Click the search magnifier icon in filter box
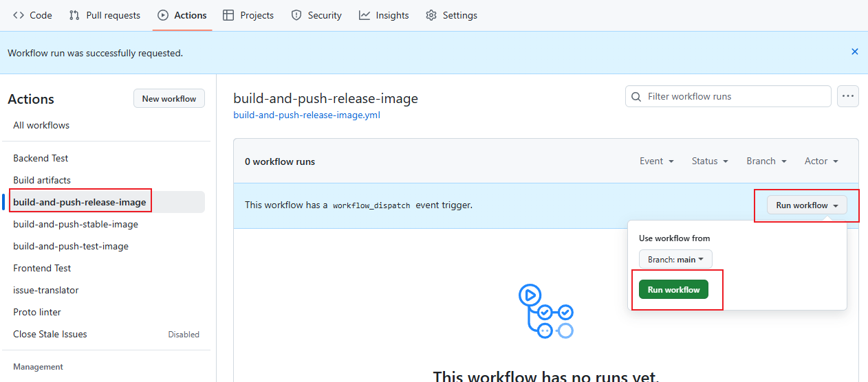The width and height of the screenshot is (868, 382). point(637,97)
